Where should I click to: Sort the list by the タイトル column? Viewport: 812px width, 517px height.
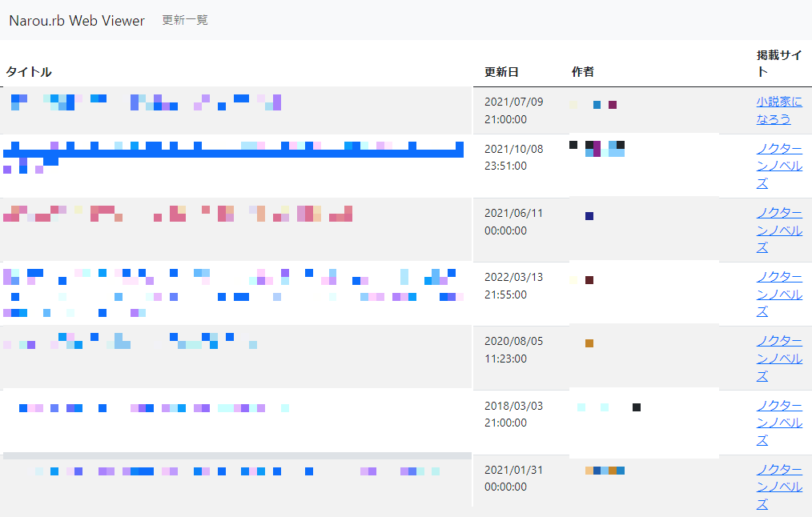[x=27, y=71]
